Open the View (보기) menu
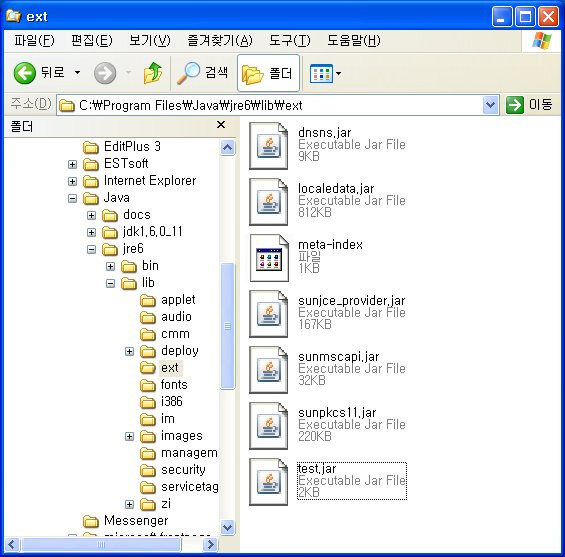The image size is (565, 557). tap(150, 40)
